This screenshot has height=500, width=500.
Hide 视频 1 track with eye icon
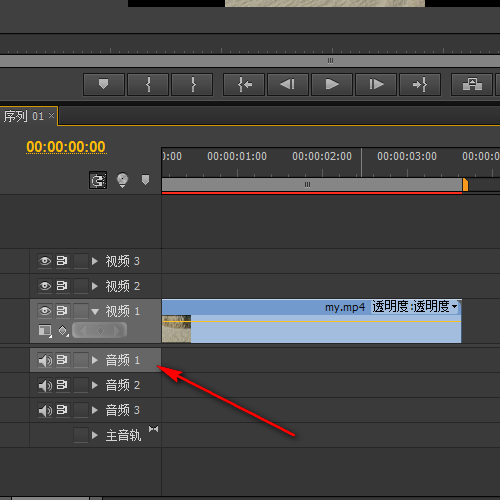tap(45, 311)
